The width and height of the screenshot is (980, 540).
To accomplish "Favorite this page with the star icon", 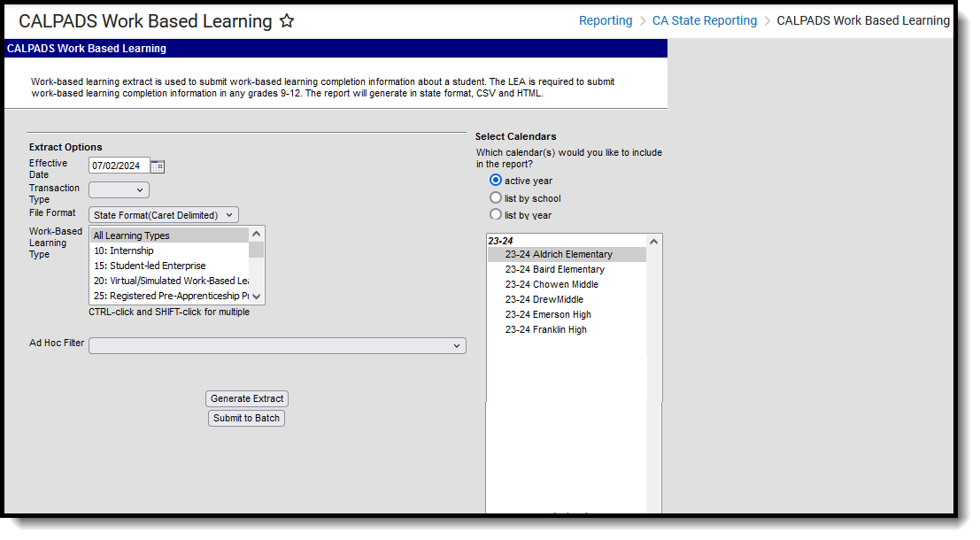I will coord(287,21).
